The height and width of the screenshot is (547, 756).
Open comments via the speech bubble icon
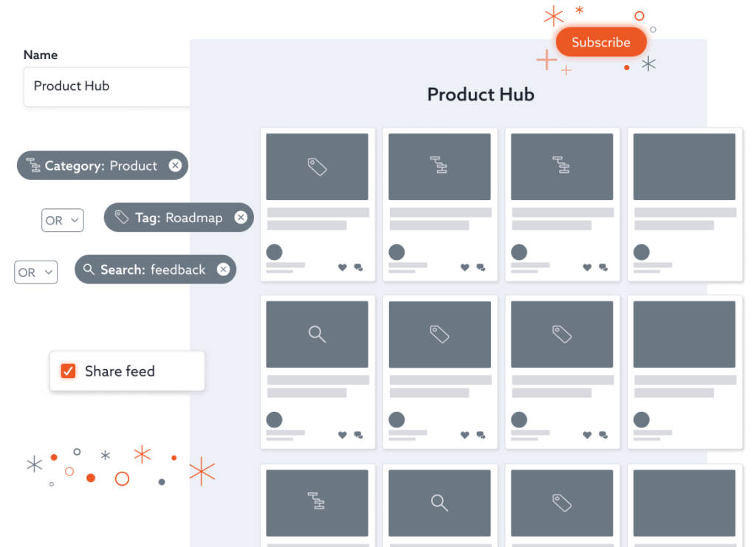[x=358, y=267]
